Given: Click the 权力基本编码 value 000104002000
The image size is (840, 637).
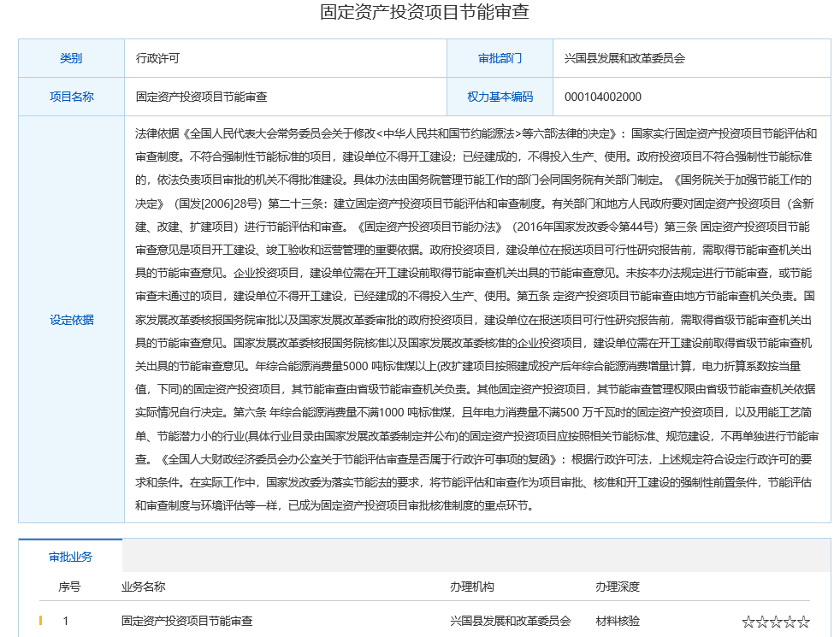Looking at the screenshot, I should coord(602,97).
